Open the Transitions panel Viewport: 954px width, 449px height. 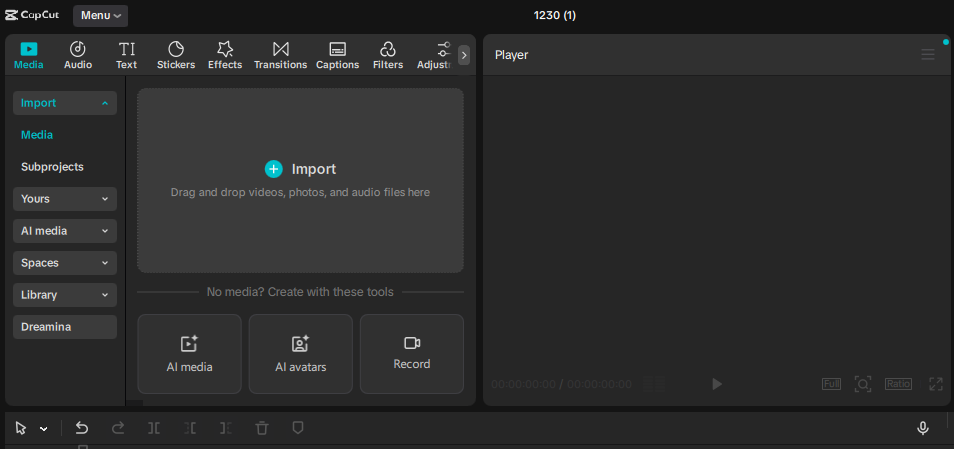[280, 55]
